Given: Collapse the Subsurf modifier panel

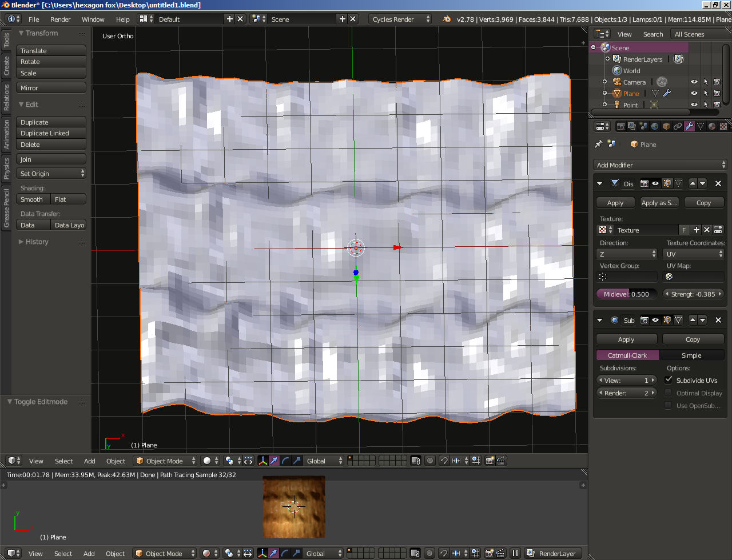Looking at the screenshot, I should tap(600, 320).
